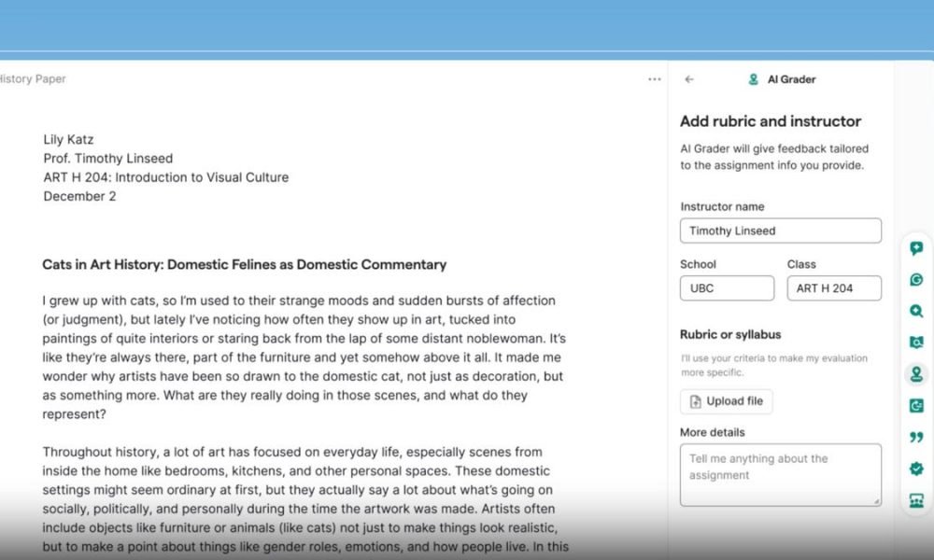The height and width of the screenshot is (560, 934).
Task: Click the course line 'ART H 204: Introduction to Visual Culture'
Action: [x=165, y=177]
